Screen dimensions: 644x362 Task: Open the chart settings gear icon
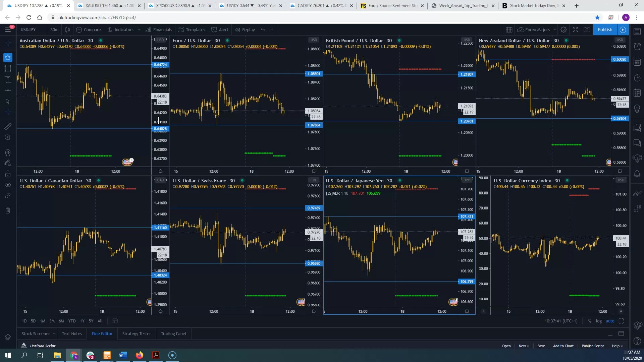point(564,29)
